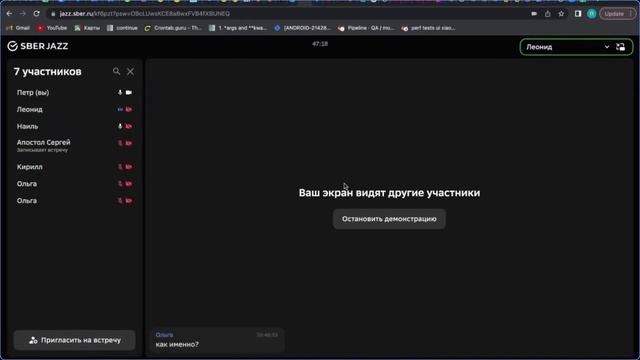Open the 1. *args and **kwa bookmark
The image size is (640, 360).
238,28
